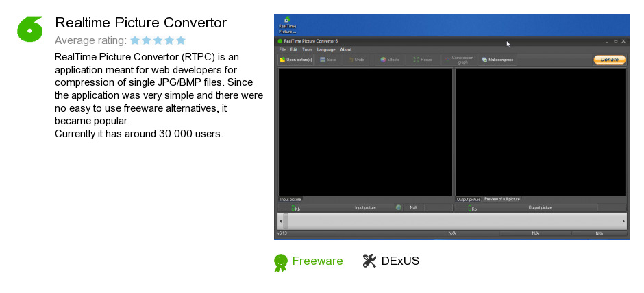Click the green app icon in title bar
Screen dimensions: 644x293
[280, 41]
